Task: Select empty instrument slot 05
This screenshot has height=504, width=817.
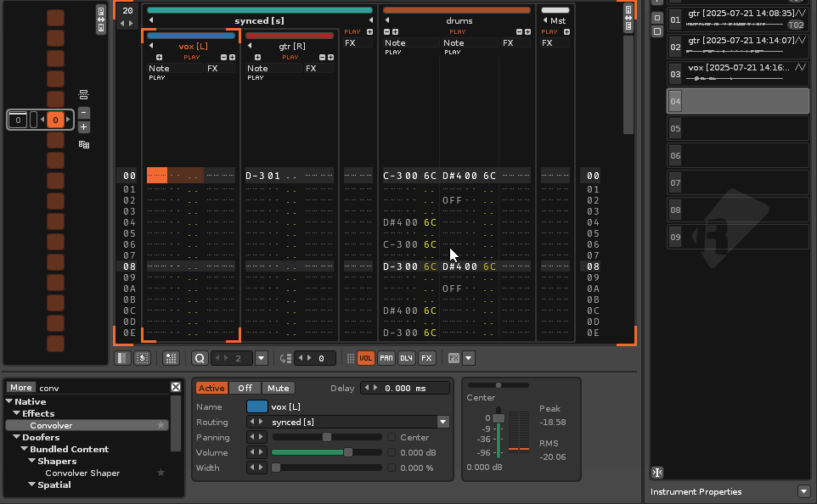Action: click(738, 128)
